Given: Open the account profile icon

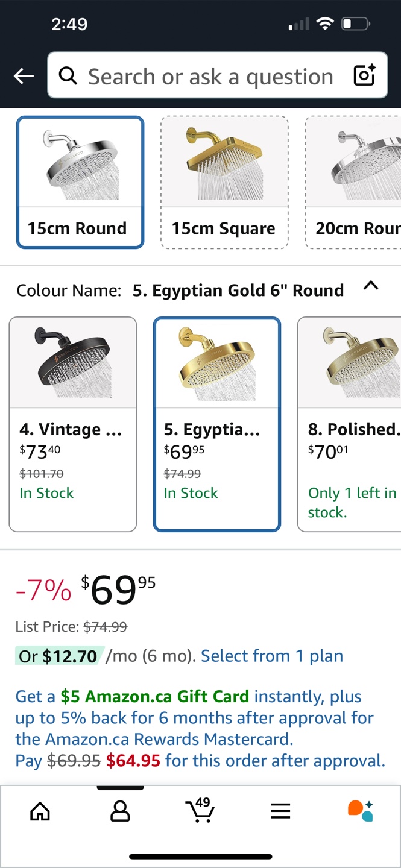Looking at the screenshot, I should [x=120, y=811].
